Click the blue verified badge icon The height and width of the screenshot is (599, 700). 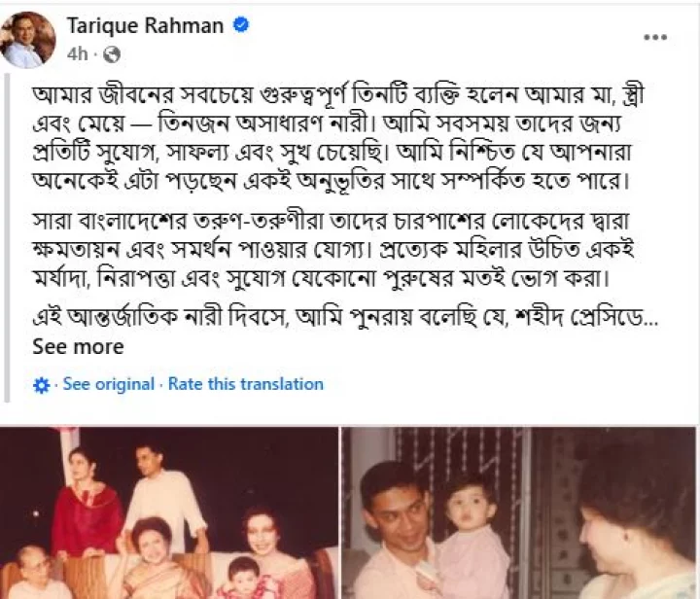[x=241, y=25]
